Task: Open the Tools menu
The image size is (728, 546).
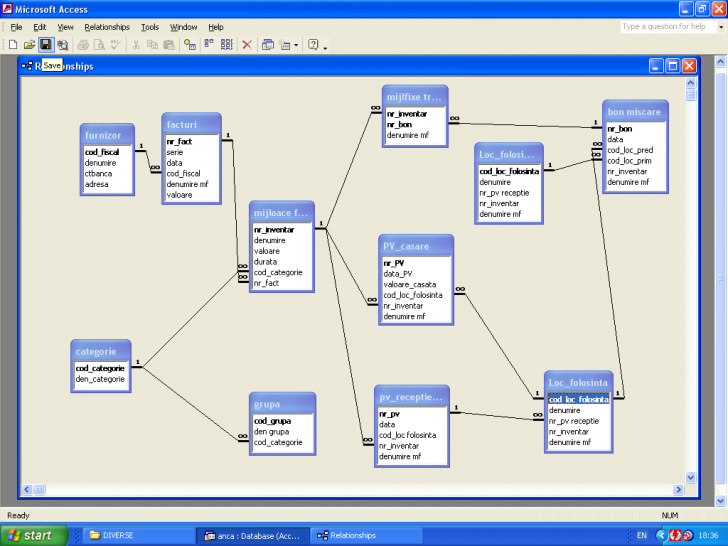Action: [150, 27]
